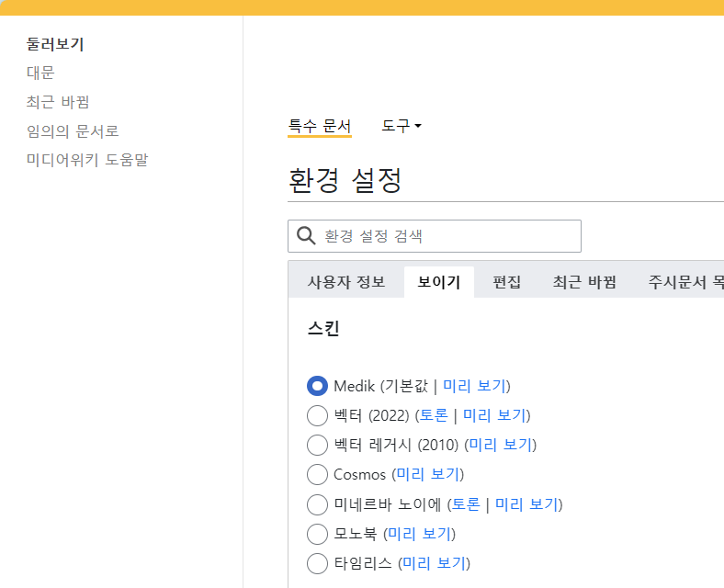
Task: Switch to the 보이기 tab
Action: click(x=438, y=282)
